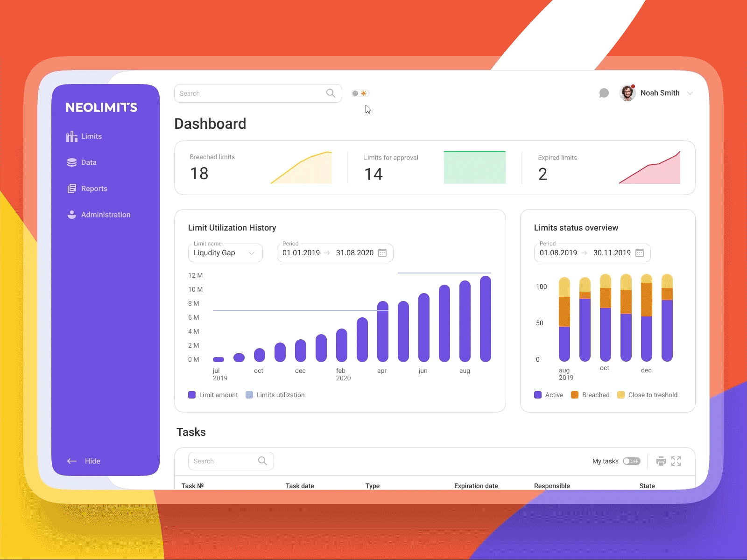Toggle the Limit amount legend item

(x=213, y=395)
